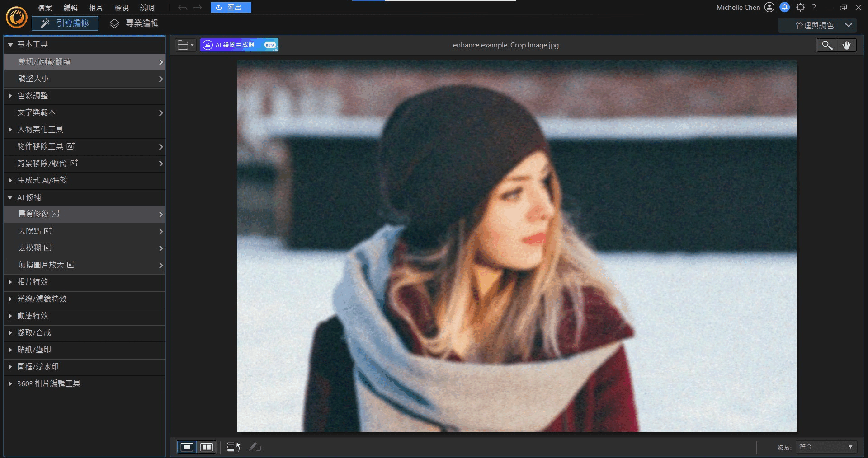
Task: Open the 調整大小 tool
Action: click(85, 79)
